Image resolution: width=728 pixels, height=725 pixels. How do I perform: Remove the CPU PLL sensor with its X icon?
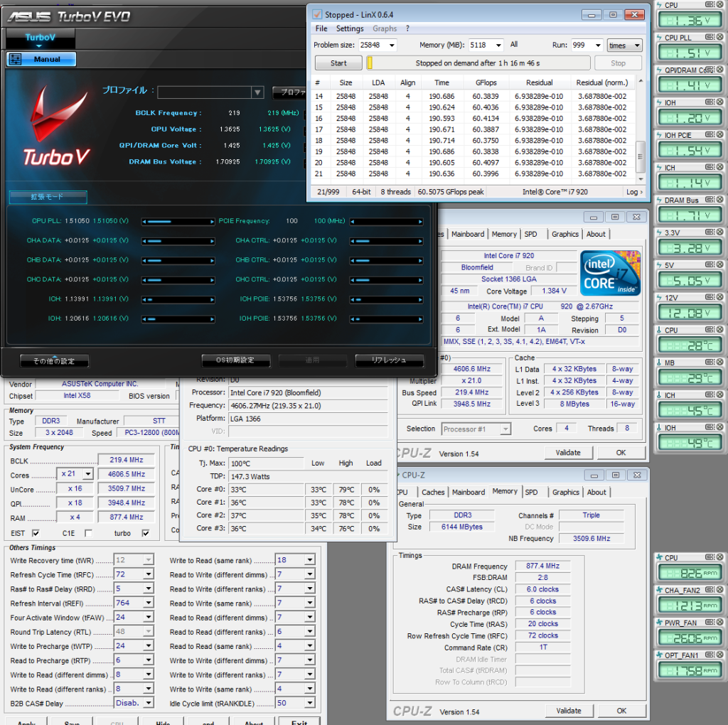[719, 37]
